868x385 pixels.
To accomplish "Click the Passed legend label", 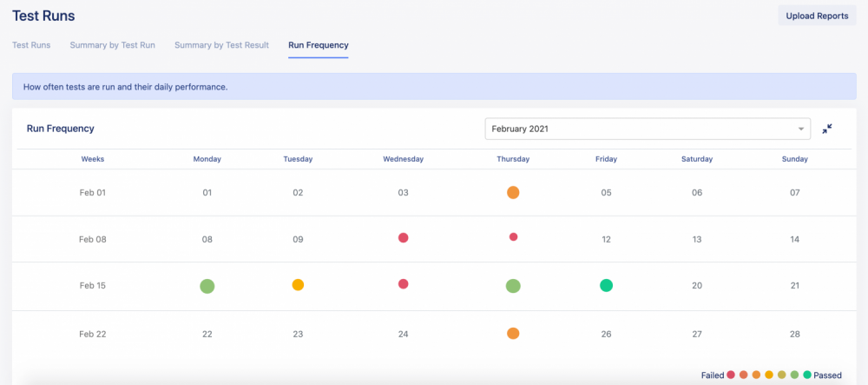I will pos(827,375).
